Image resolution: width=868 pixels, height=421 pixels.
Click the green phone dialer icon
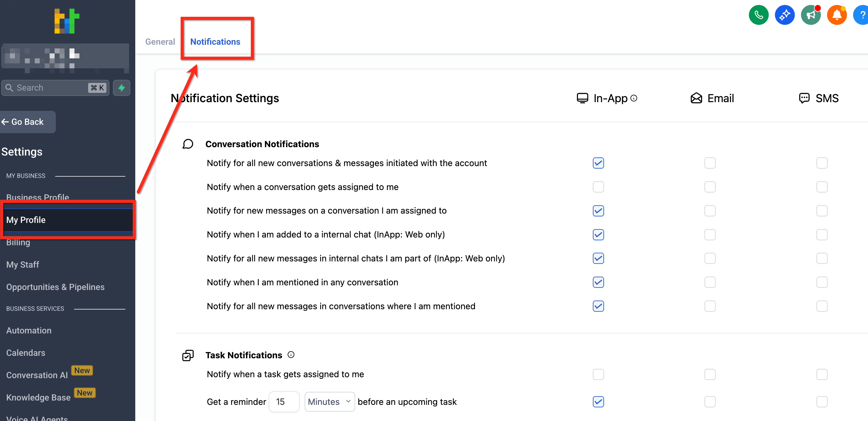pos(758,15)
